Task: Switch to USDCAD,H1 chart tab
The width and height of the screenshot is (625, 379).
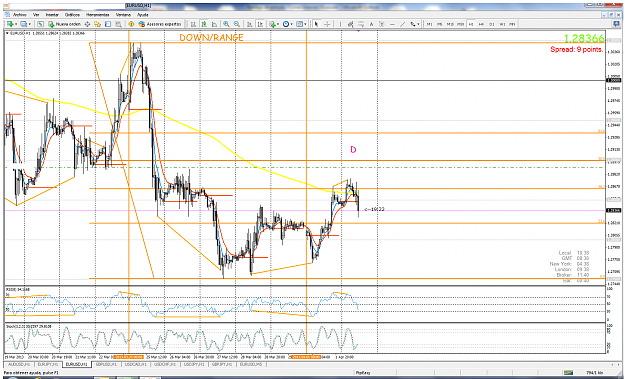Action: [x=135, y=365]
